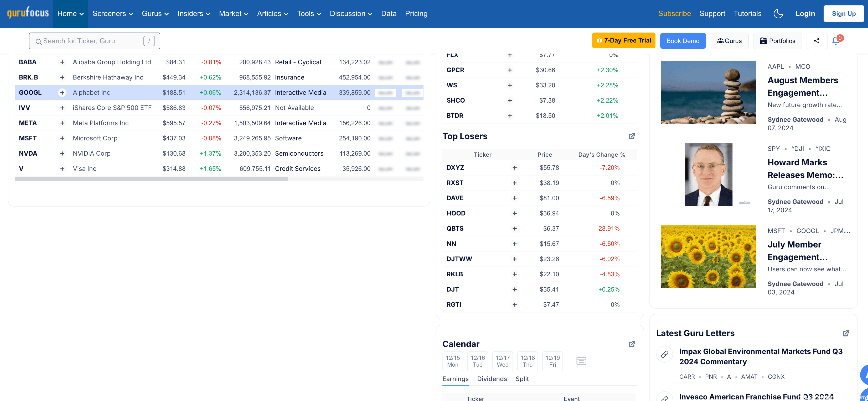
Task: Focus the ticker search input field
Action: [91, 41]
